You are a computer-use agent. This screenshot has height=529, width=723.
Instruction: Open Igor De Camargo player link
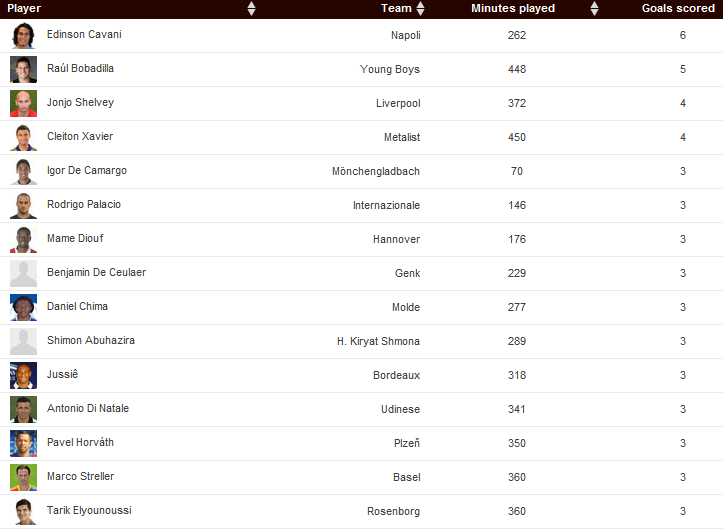pyautogui.click(x=87, y=171)
